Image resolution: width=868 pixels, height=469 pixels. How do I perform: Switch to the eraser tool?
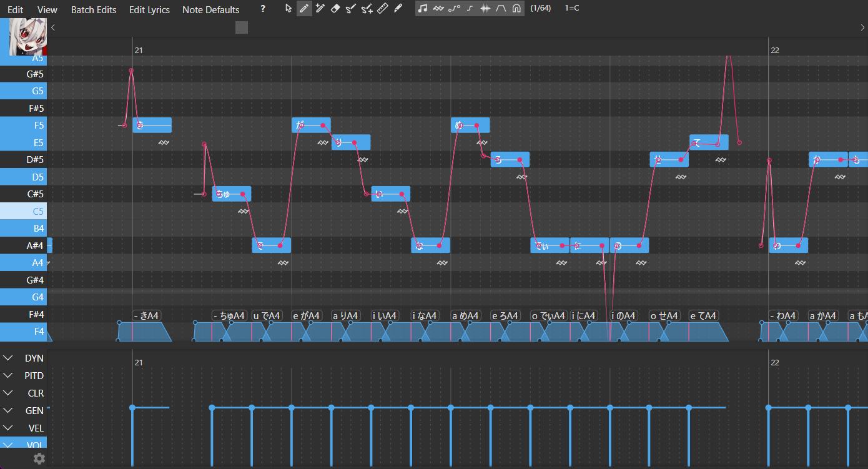(x=335, y=9)
